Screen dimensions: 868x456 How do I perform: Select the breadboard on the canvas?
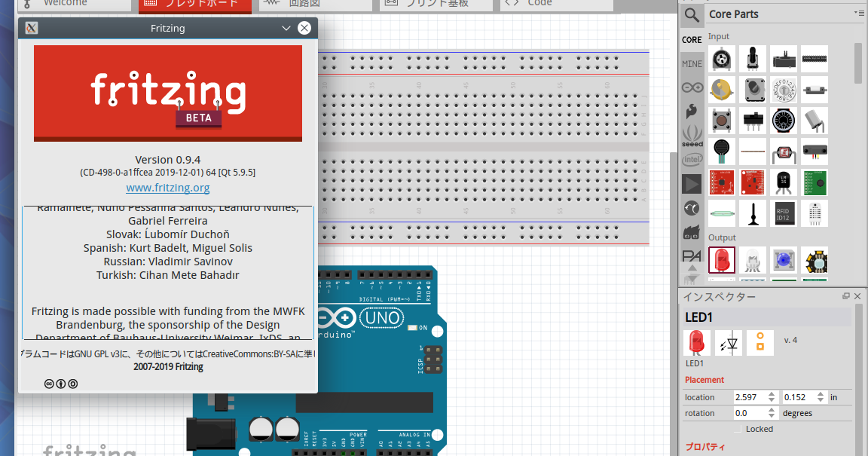483,148
